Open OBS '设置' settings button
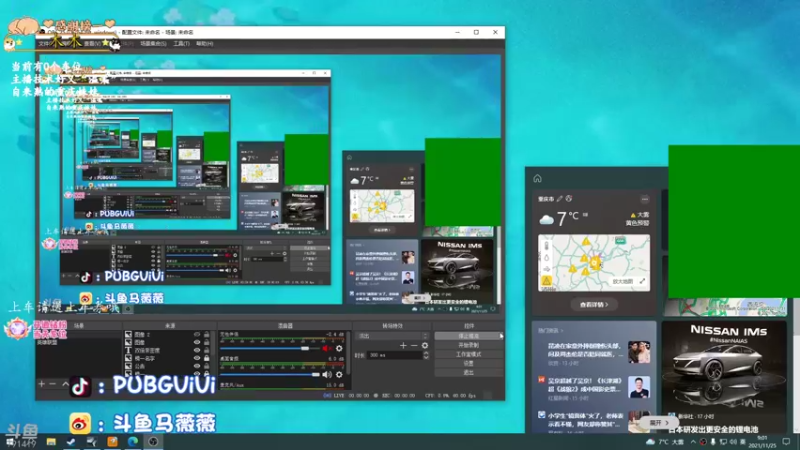800x450 pixels. point(468,364)
